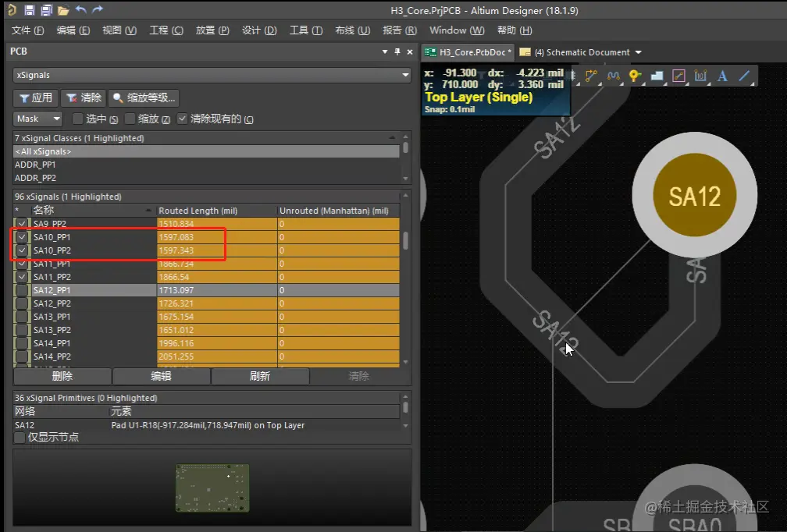
Task: Open the 帮助 (H) menu
Action: [x=515, y=30]
